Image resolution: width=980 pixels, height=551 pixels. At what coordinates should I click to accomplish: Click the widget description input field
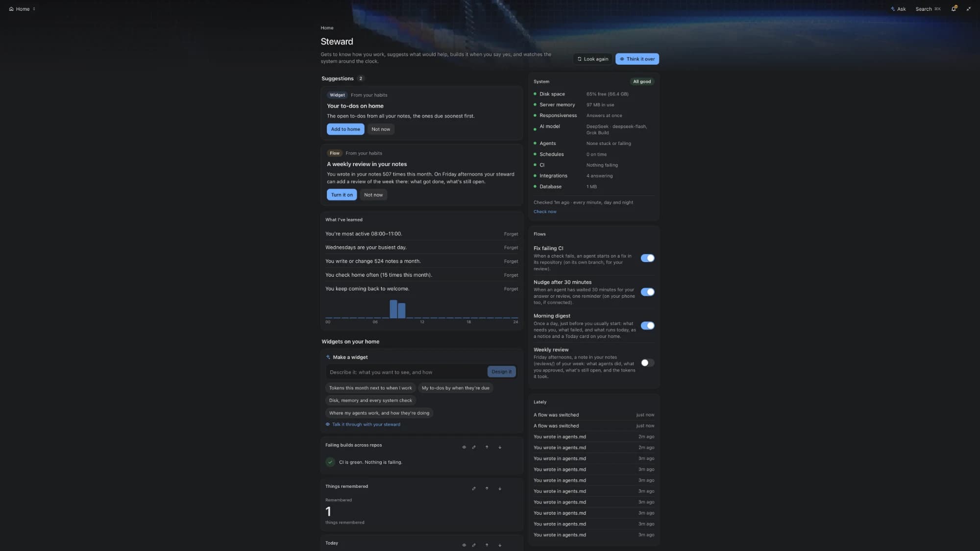pos(406,372)
